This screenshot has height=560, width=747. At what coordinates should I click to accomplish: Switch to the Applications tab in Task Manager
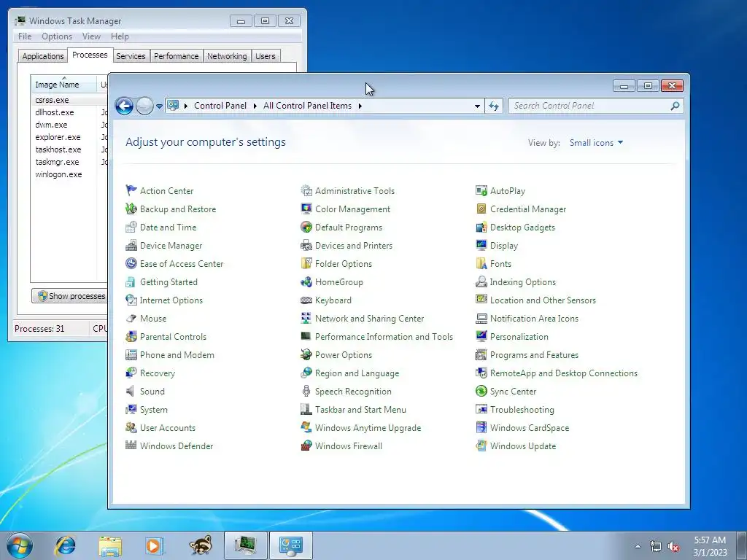pyautogui.click(x=43, y=56)
